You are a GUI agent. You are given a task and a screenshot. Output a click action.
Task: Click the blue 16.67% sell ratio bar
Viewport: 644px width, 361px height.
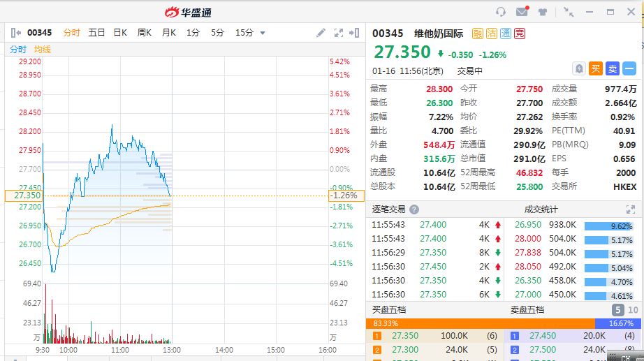[x=617, y=323]
